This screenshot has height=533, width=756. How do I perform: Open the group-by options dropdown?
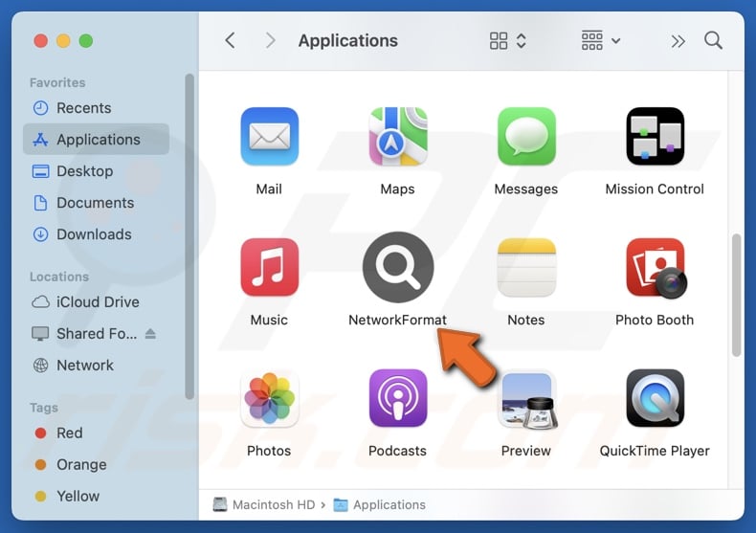601,41
